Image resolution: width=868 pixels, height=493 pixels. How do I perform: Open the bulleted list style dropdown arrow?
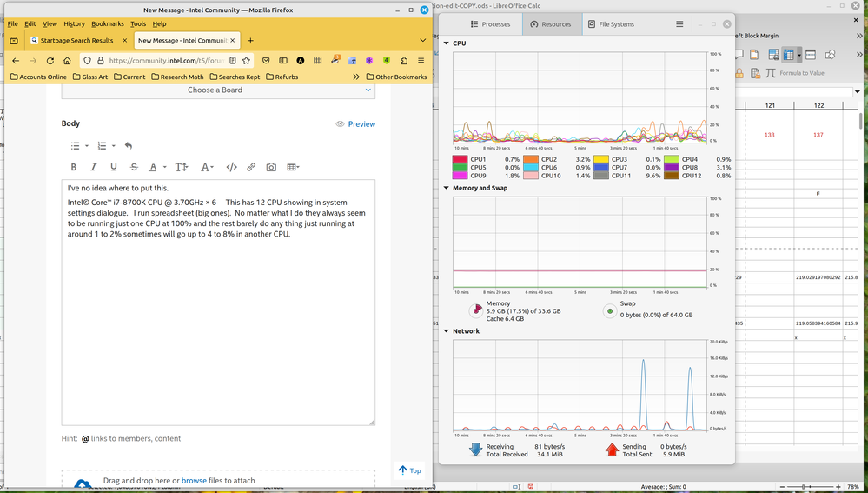tap(87, 146)
